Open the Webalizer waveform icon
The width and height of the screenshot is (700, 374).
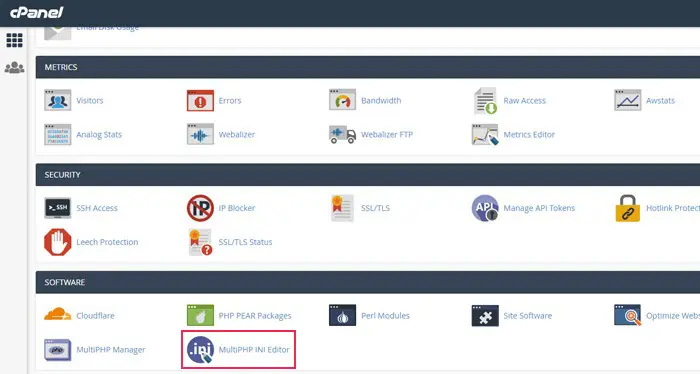[200, 134]
